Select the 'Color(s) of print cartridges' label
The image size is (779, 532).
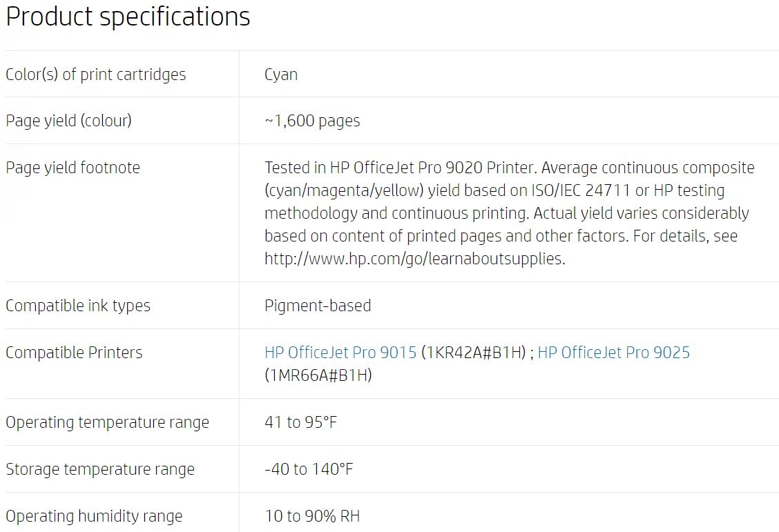click(95, 75)
